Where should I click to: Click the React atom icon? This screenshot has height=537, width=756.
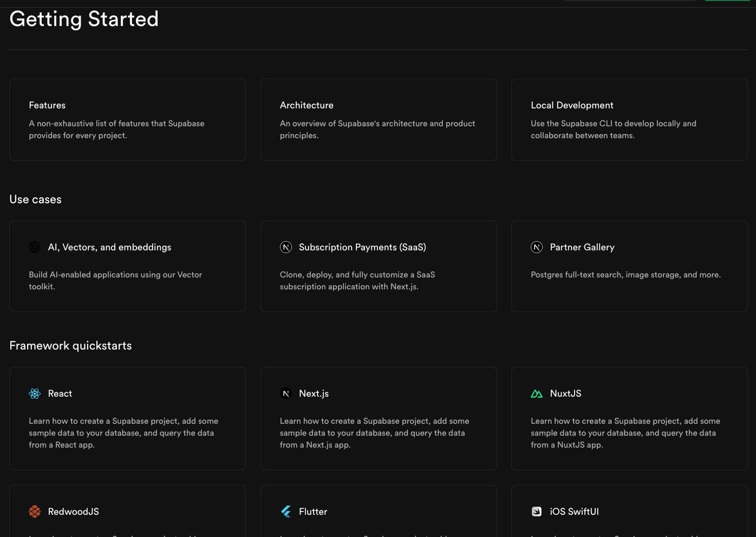(x=35, y=393)
